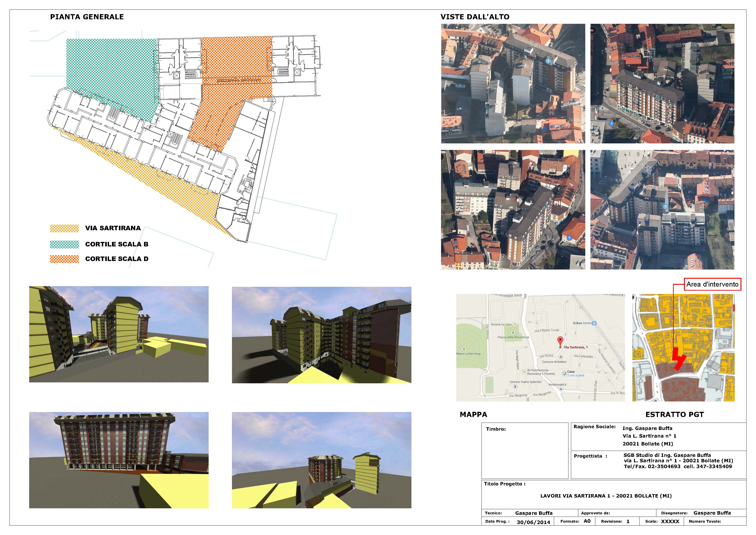This screenshot has height=535, width=756.
Task: Click the Estratto PGT zoning map
Action: (683, 348)
